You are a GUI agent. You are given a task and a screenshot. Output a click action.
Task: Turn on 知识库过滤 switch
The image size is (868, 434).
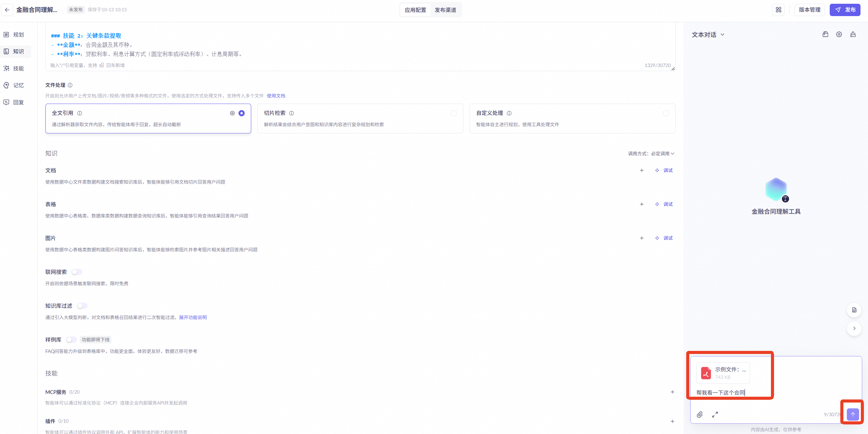tap(82, 306)
